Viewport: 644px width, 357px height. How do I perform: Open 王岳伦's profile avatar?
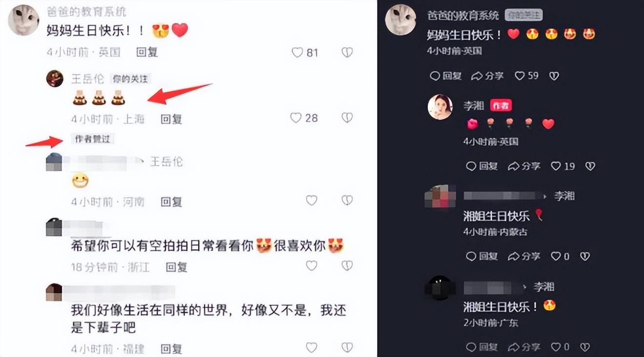click(x=55, y=78)
